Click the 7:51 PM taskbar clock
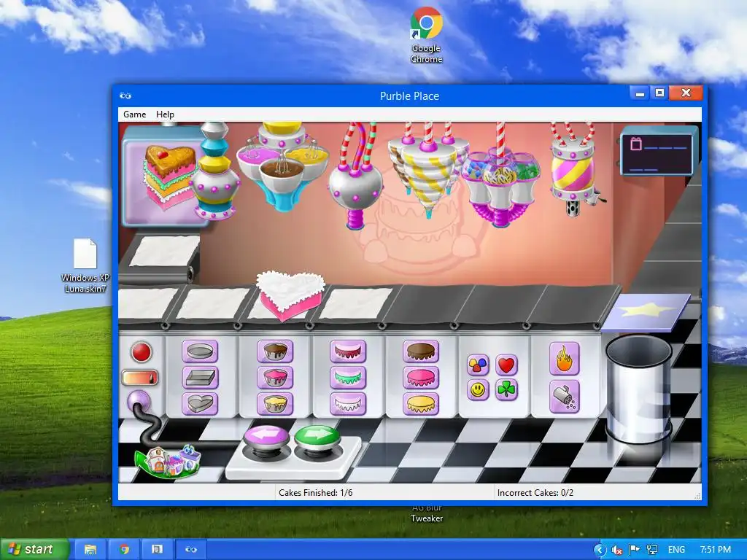This screenshot has height=560, width=747. pos(716,550)
